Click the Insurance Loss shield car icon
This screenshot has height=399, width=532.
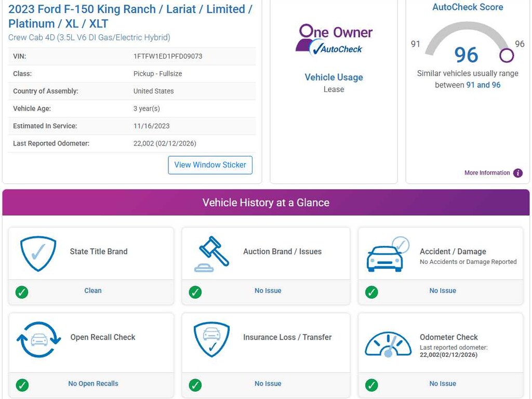pyautogui.click(x=211, y=339)
